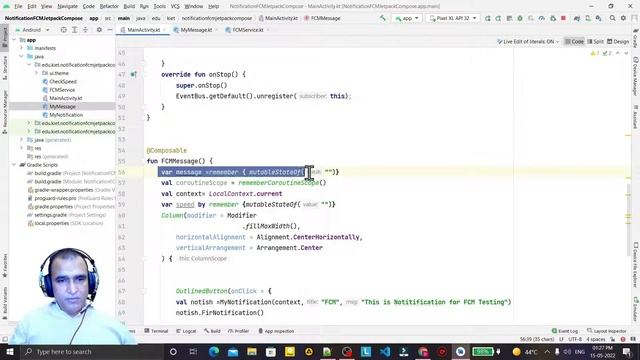The width and height of the screenshot is (640, 360).
Task: Click Collapse All in Project panel
Action: pyautogui.click(x=85, y=30)
